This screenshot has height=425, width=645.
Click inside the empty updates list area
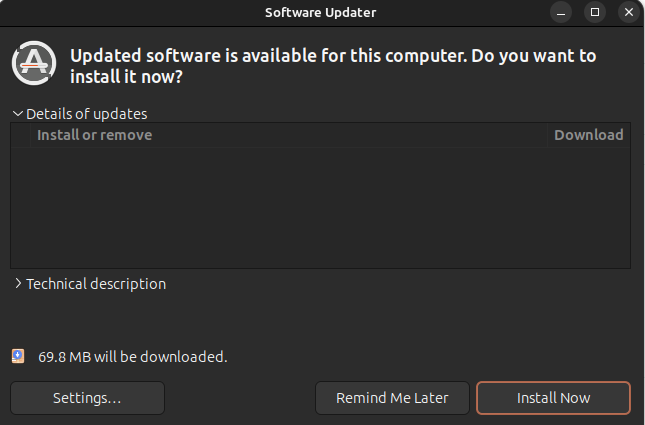pyautogui.click(x=320, y=208)
